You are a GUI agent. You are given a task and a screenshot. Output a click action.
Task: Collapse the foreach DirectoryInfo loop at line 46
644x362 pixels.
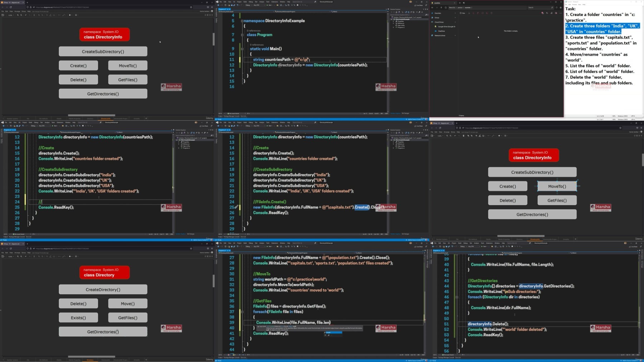[x=457, y=297]
